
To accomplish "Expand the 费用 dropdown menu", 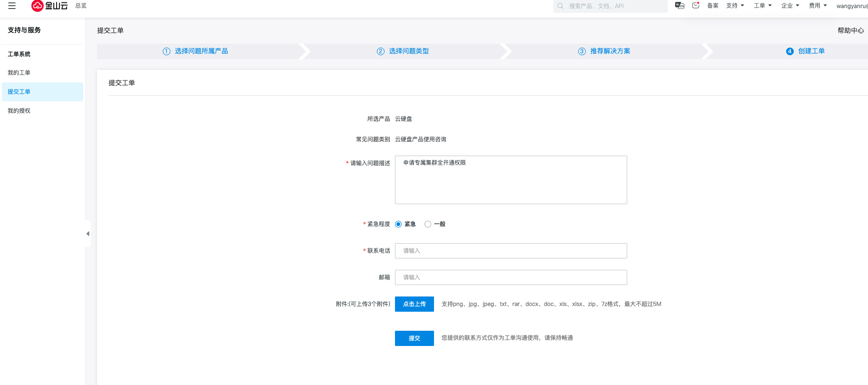I will point(818,6).
